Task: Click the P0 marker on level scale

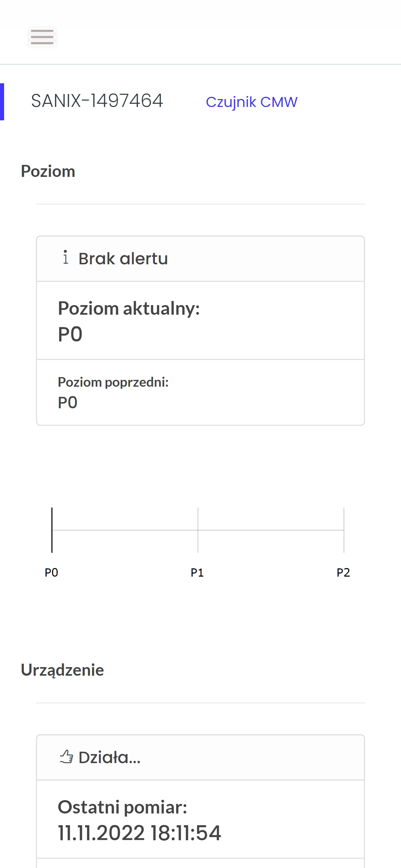Action: [52, 530]
